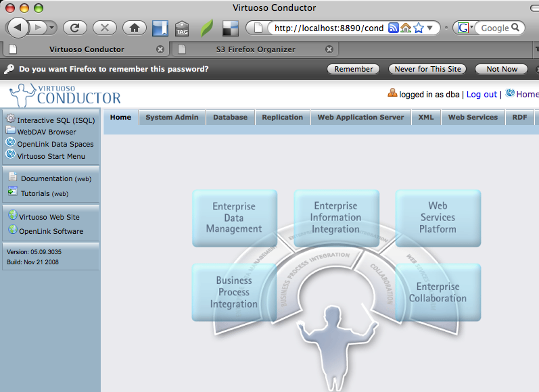Bookmark page with the star icon
539x392 pixels.
[418, 28]
